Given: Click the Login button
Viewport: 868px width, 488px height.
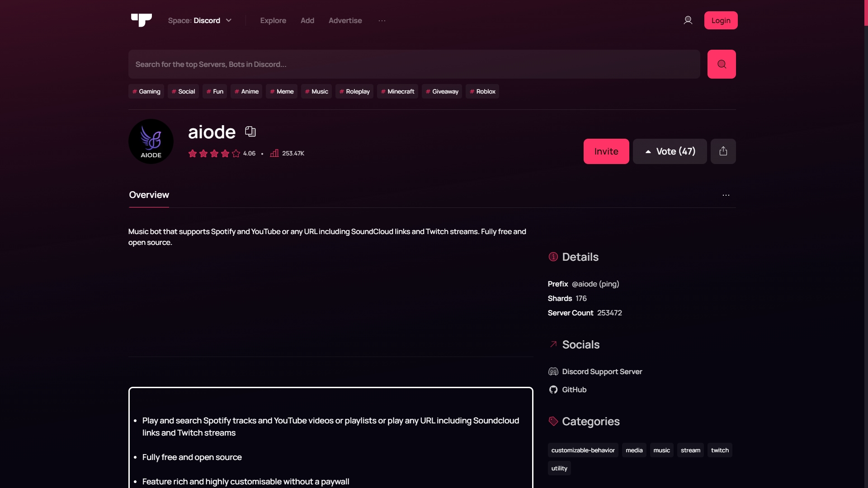Looking at the screenshot, I should (x=721, y=20).
